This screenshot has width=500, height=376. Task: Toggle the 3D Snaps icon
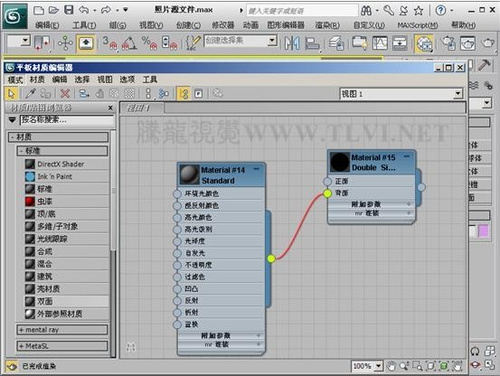pyautogui.click(x=110, y=43)
